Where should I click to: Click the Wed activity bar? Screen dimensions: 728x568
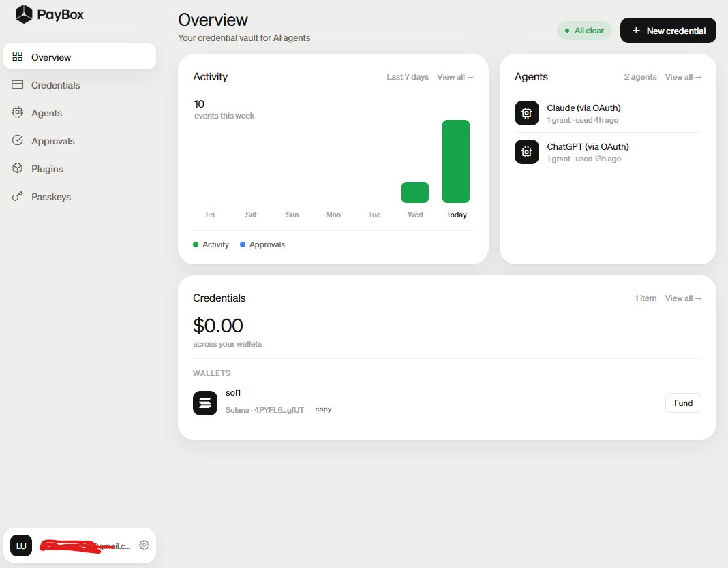[x=415, y=193]
